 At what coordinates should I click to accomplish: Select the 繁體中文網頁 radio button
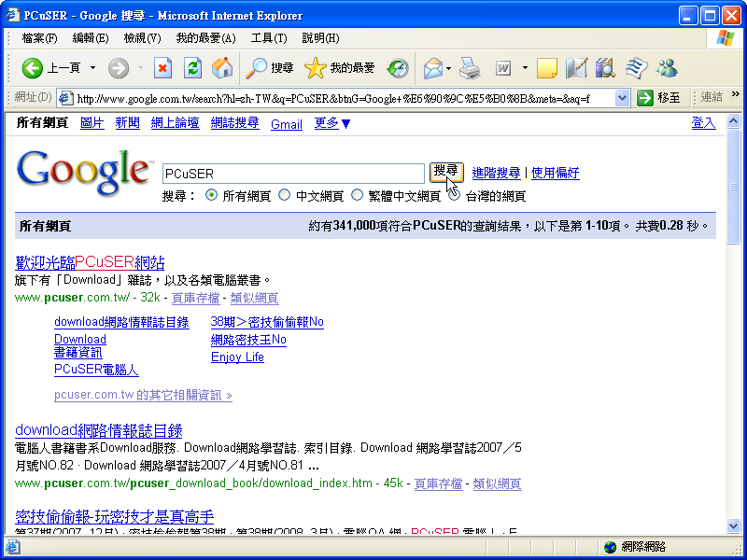pos(358,195)
